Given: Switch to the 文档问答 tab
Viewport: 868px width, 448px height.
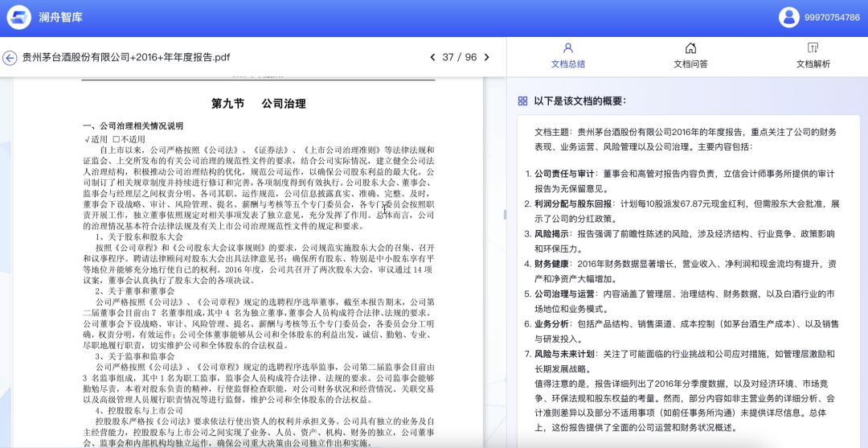Looking at the screenshot, I should click(x=690, y=56).
